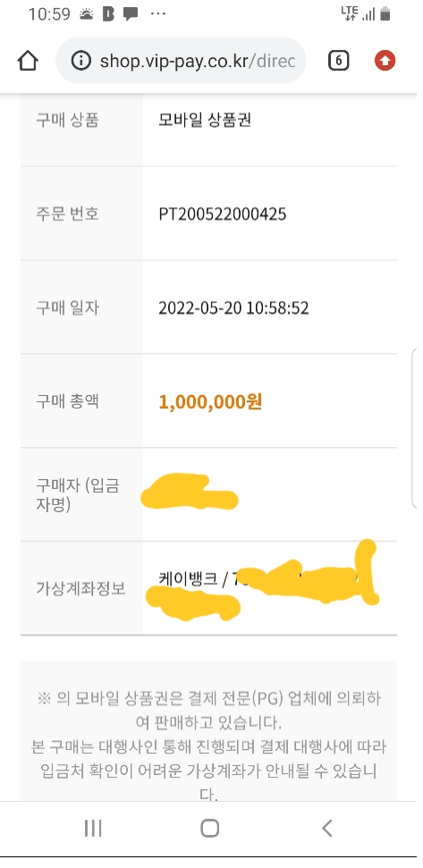Tap the Android home navigation button

tap(210, 828)
